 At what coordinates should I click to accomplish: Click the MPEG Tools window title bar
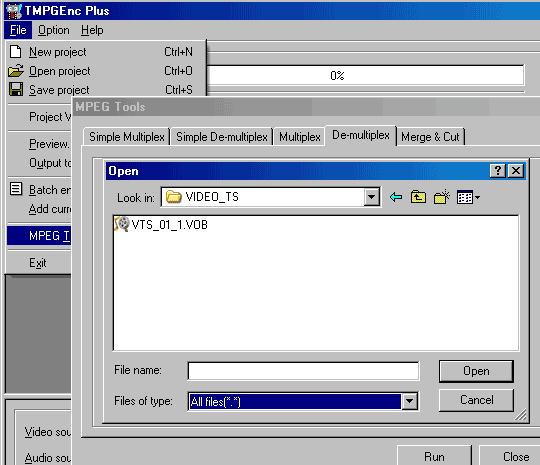coord(307,107)
